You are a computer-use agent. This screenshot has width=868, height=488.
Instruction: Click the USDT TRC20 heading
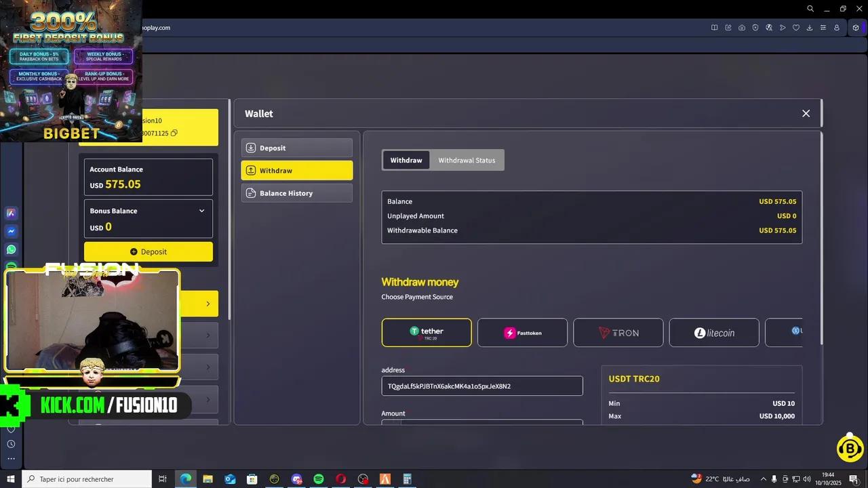click(x=634, y=379)
